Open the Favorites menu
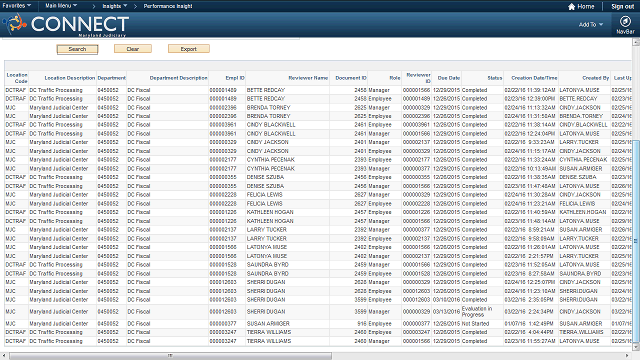640x360 pixels. pyautogui.click(x=17, y=6)
